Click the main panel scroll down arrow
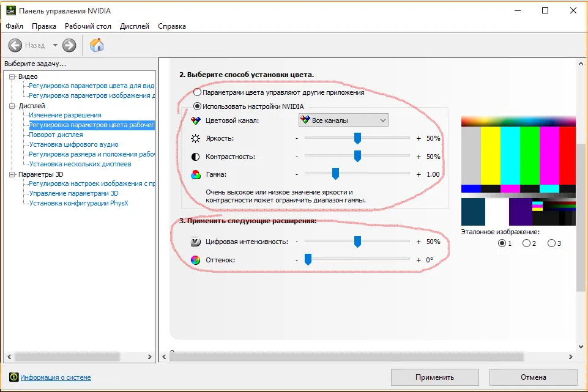The height and width of the screenshot is (392, 588). [x=581, y=347]
